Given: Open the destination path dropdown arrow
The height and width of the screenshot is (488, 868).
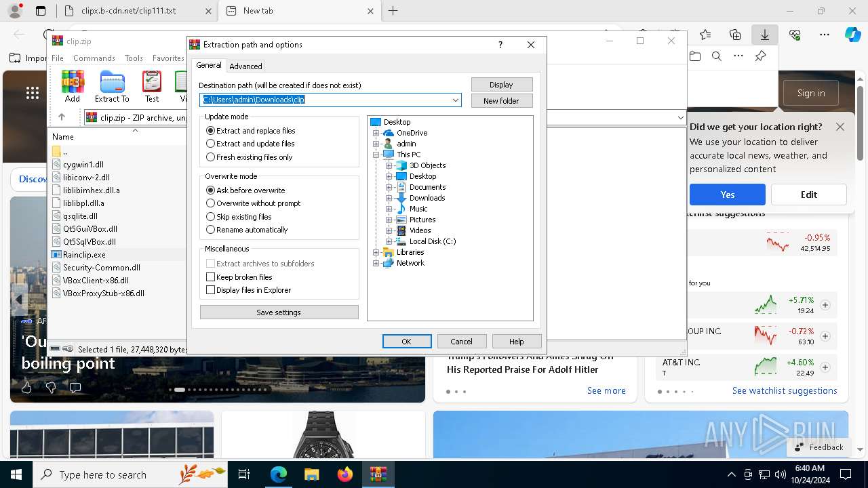Looking at the screenshot, I should pos(456,100).
